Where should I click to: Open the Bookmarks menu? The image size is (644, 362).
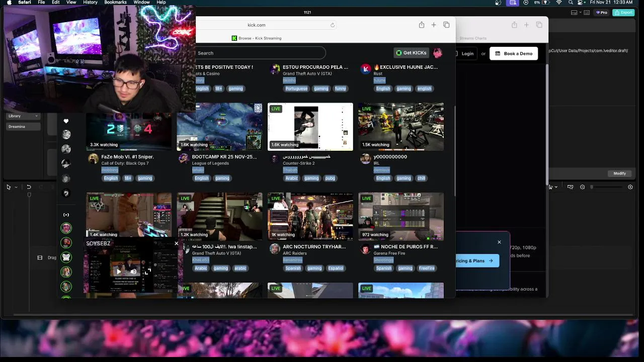[x=115, y=3]
